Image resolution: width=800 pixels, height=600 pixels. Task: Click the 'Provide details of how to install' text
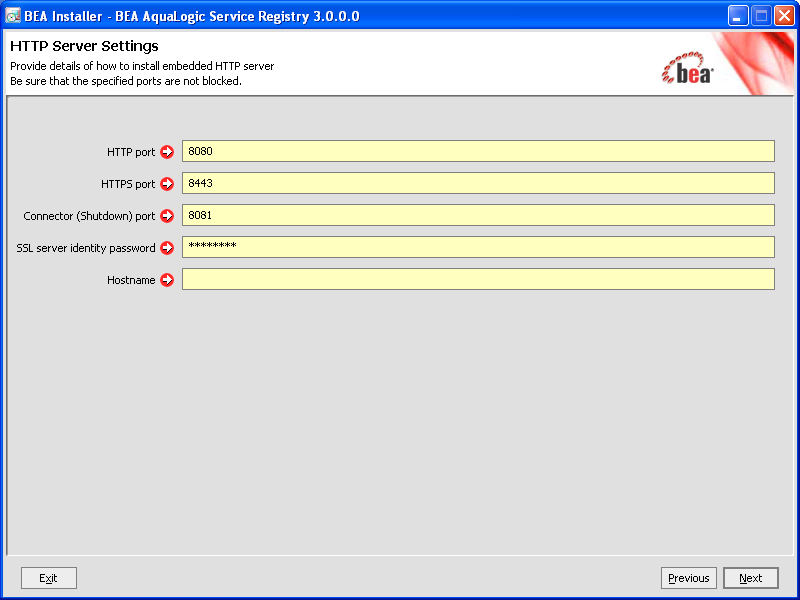point(142,66)
